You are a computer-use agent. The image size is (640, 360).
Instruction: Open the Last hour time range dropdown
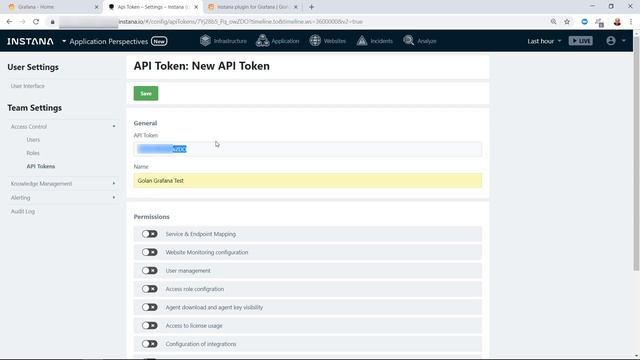click(544, 41)
